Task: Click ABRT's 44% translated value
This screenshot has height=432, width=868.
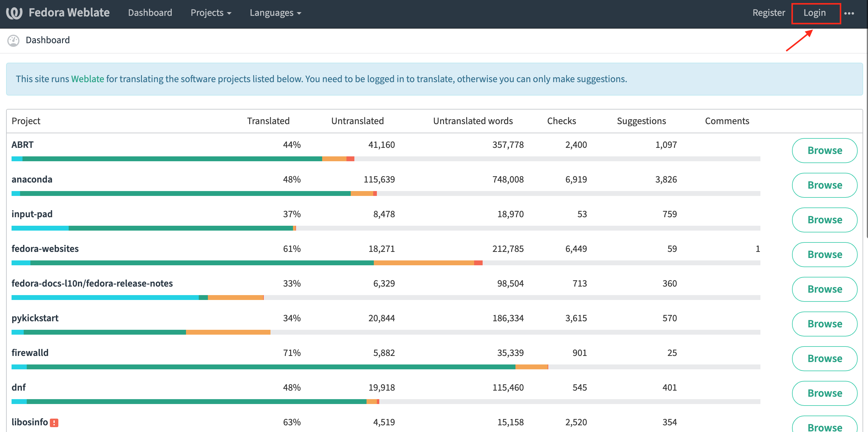Action: coord(292,145)
